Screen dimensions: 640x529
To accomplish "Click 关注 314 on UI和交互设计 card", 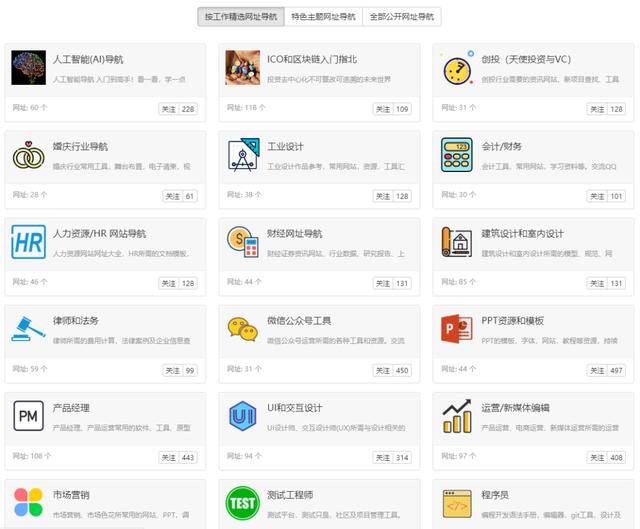I will [392, 458].
